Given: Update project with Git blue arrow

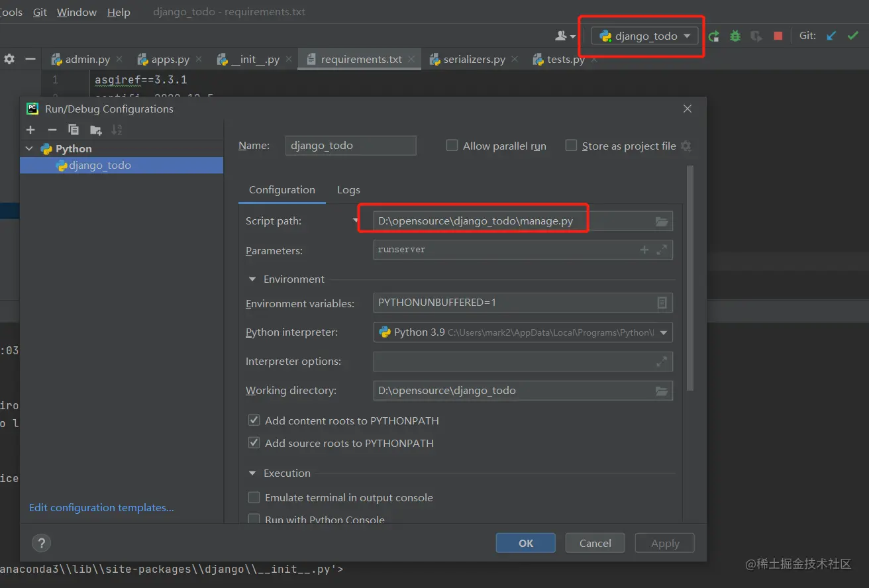Looking at the screenshot, I should tap(832, 36).
